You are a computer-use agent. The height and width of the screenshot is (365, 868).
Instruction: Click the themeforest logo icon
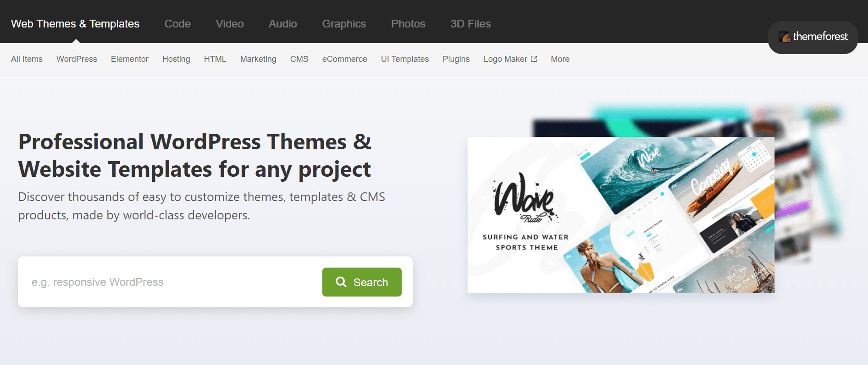click(x=785, y=37)
